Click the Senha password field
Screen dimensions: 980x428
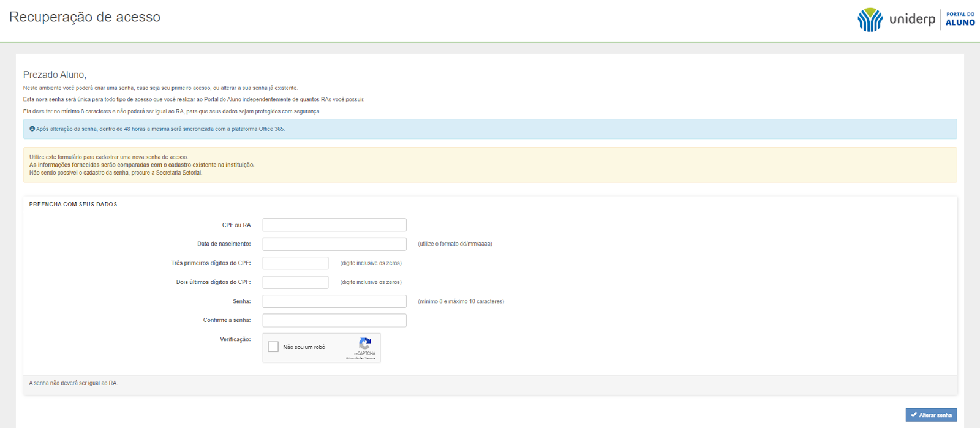(334, 301)
